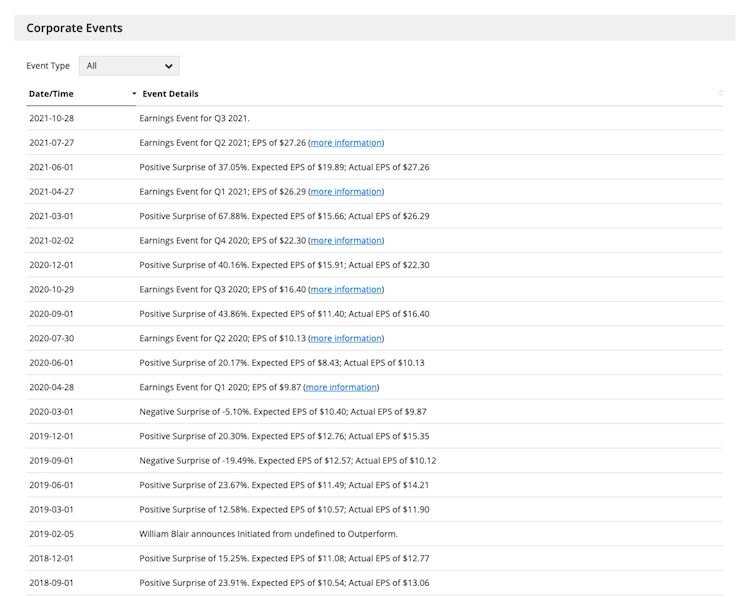Open more information for Q2 2021 earnings
This screenshot has width=750, height=597.
(x=346, y=142)
